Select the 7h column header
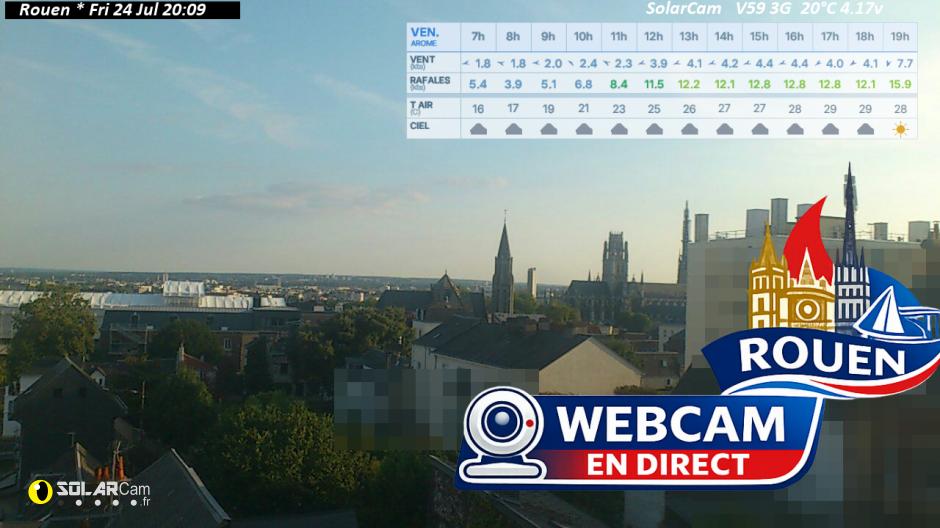Screen dimensions: 940x528 point(478,37)
